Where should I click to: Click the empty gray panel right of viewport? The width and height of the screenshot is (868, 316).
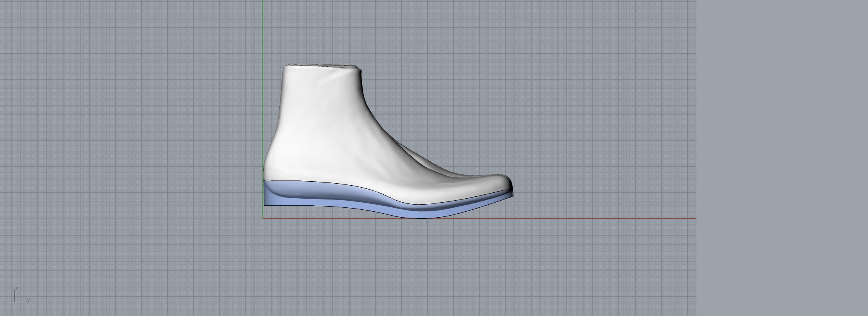(x=781, y=158)
